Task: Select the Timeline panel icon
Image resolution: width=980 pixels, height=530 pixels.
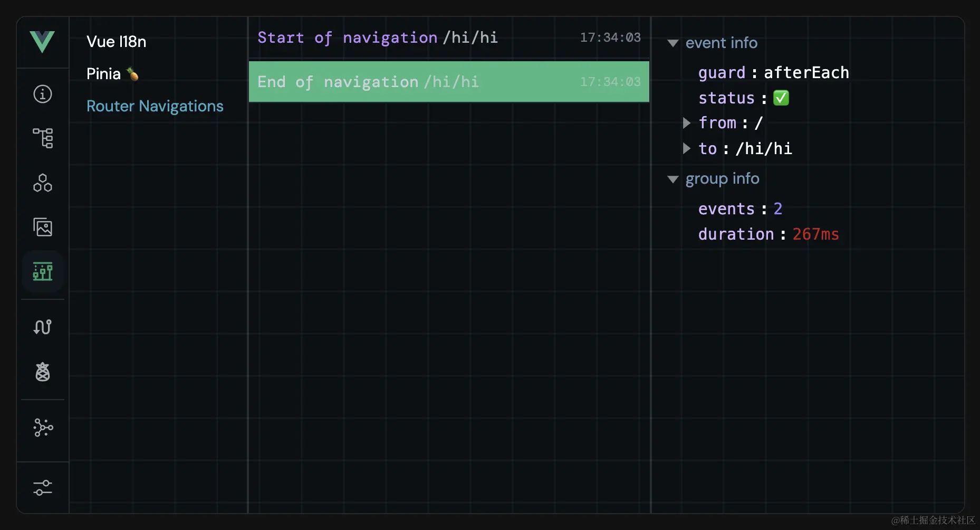Action: [x=42, y=271]
